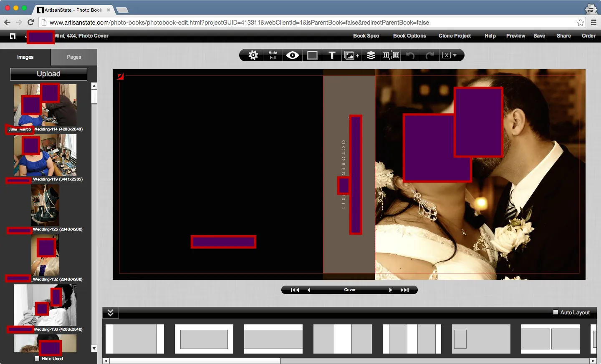Go to first page in navigator
Screen dimensions: 601x364
click(295, 290)
